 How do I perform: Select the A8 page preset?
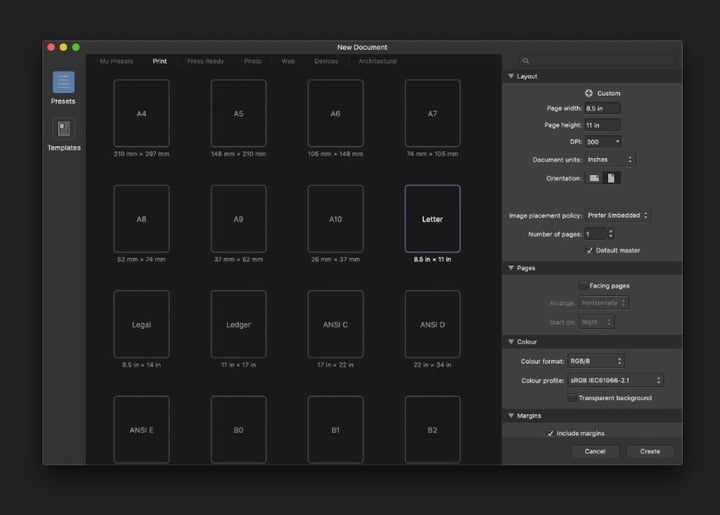tap(141, 219)
